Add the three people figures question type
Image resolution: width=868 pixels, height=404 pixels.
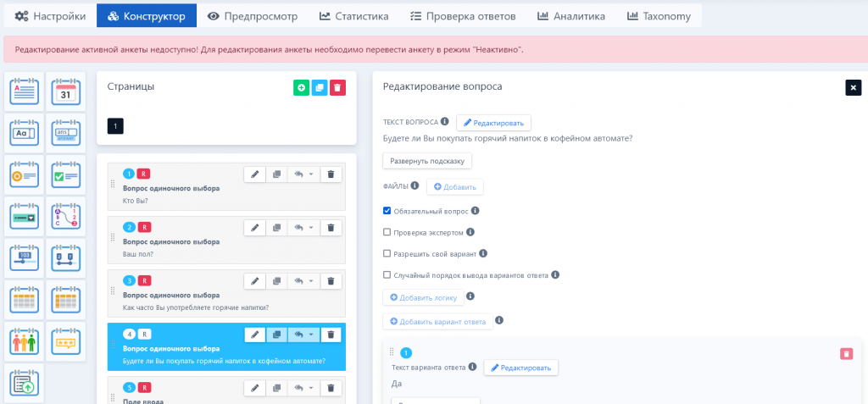click(x=24, y=341)
